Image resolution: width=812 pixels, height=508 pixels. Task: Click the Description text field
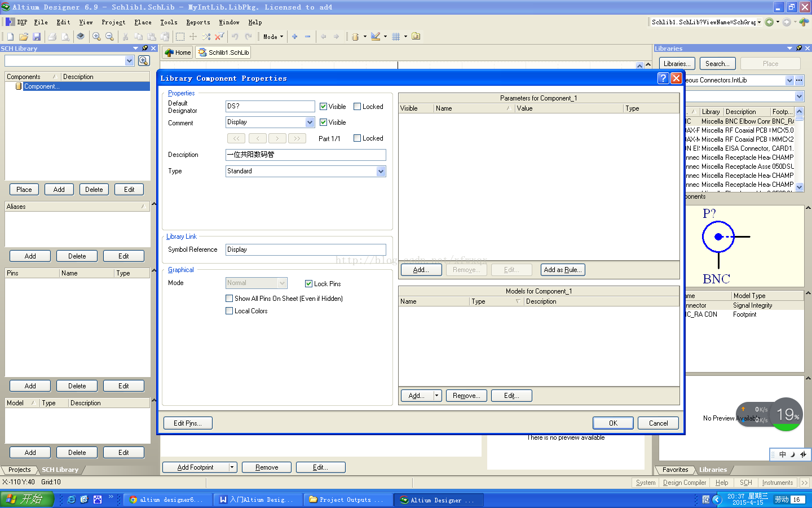pyautogui.click(x=306, y=155)
